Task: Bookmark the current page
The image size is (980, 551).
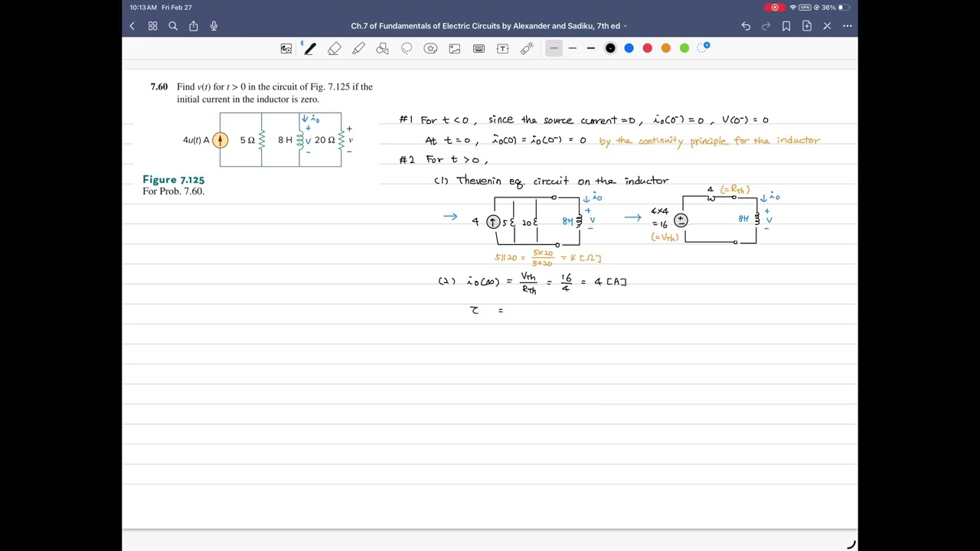Action: (x=786, y=26)
